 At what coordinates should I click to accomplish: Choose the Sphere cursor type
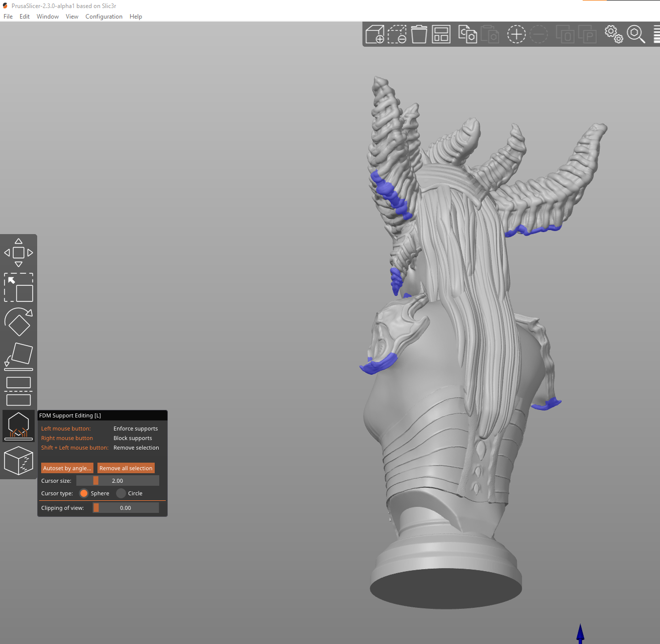click(84, 493)
